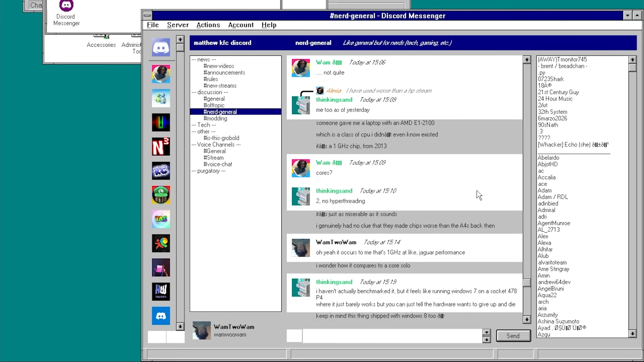Screen dimensions: 644x362
Task: Select the orange running figure server icon
Action: point(161,243)
